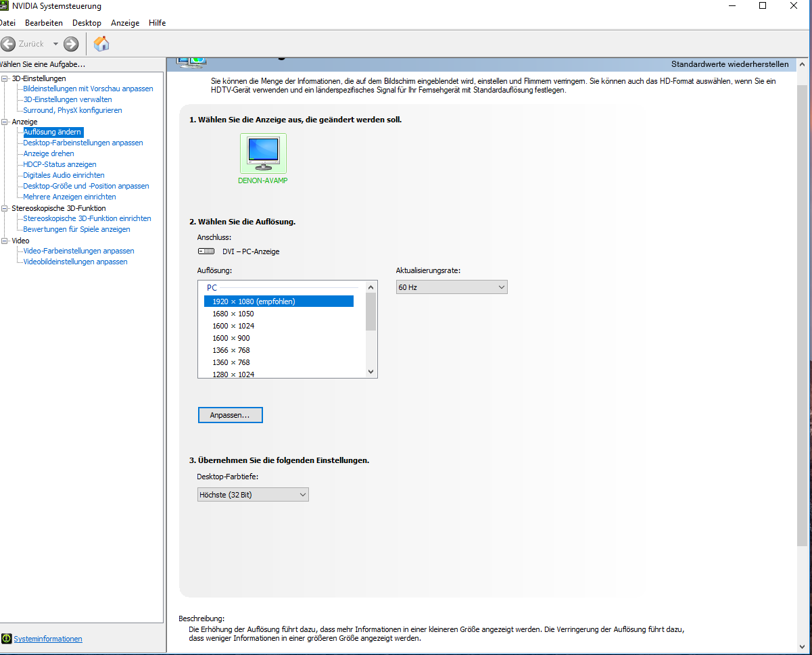Select resolution 1920 × 1080 (empfohlen)
Screen dimensions: 812x655
pos(279,301)
